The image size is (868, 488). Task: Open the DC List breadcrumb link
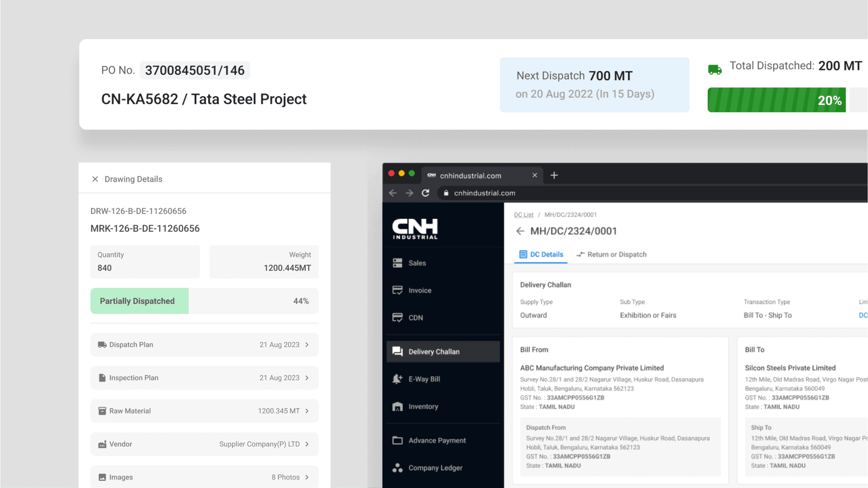click(523, 215)
